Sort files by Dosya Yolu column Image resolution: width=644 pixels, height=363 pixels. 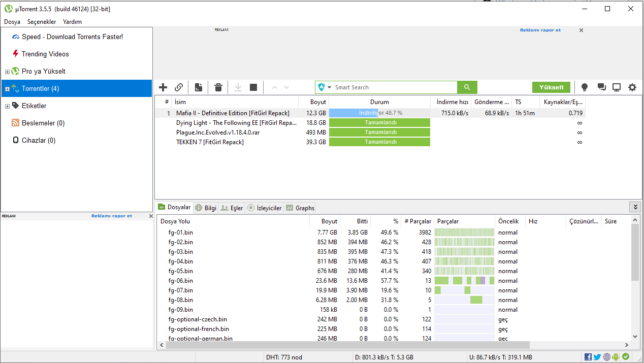[234, 221]
